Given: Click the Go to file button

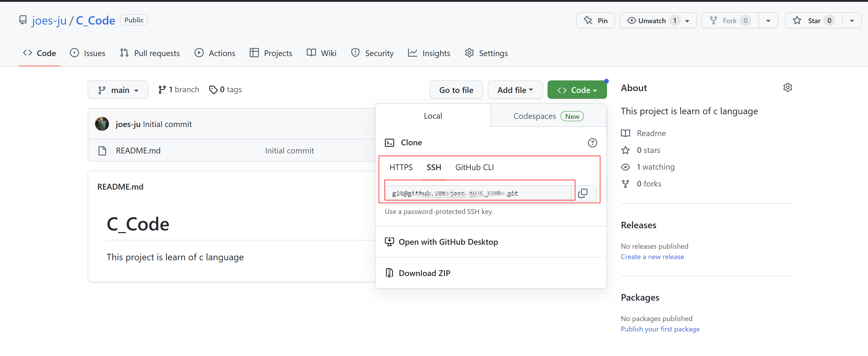Looking at the screenshot, I should coord(456,90).
